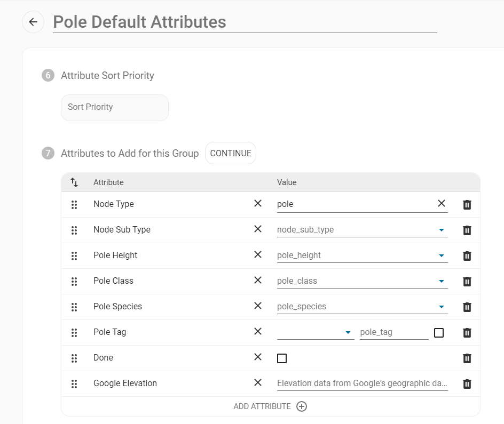The width and height of the screenshot is (504, 424).
Task: Delete the Pole Height attribute row
Action: 467,255
